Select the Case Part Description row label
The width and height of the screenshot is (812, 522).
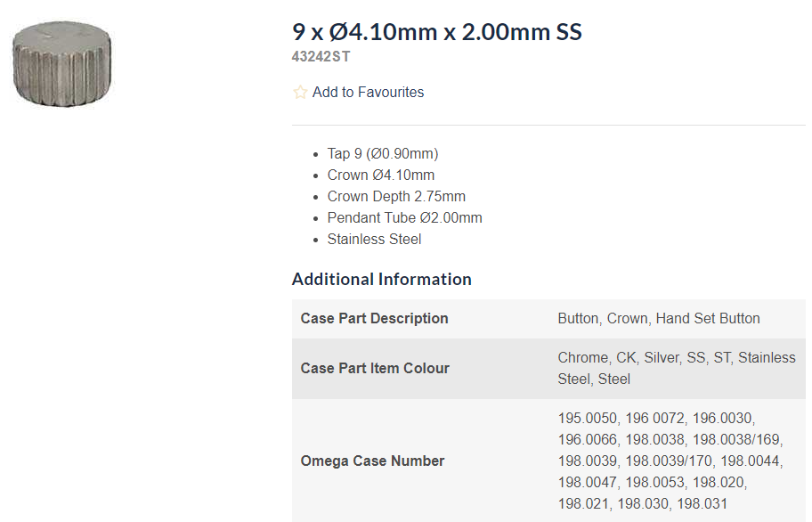(x=374, y=318)
